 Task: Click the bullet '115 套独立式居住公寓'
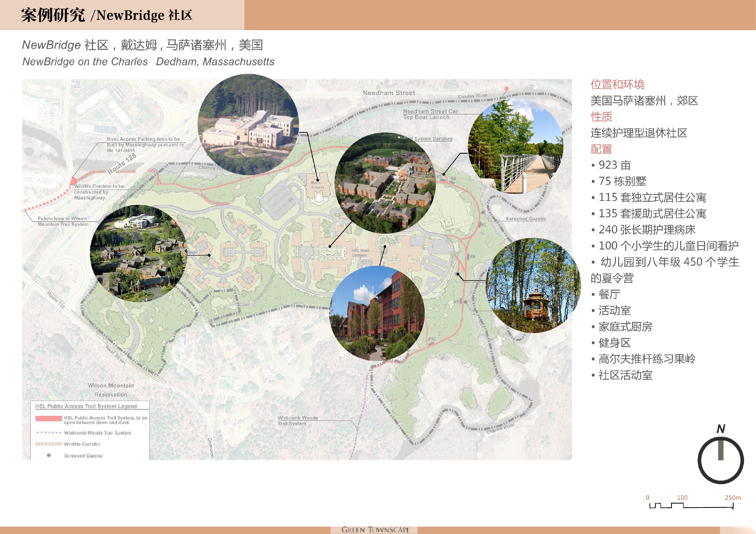click(649, 197)
